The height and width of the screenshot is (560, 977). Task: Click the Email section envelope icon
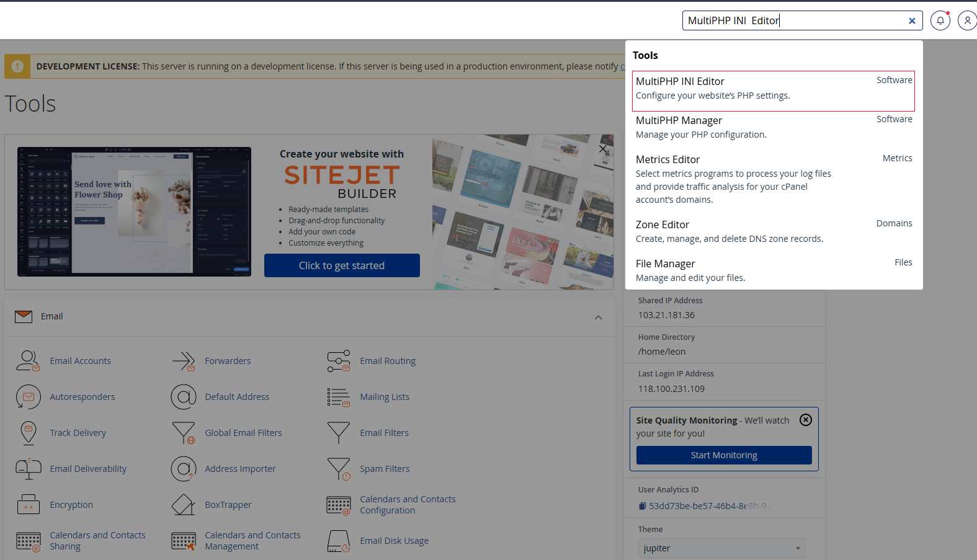pyautogui.click(x=24, y=316)
